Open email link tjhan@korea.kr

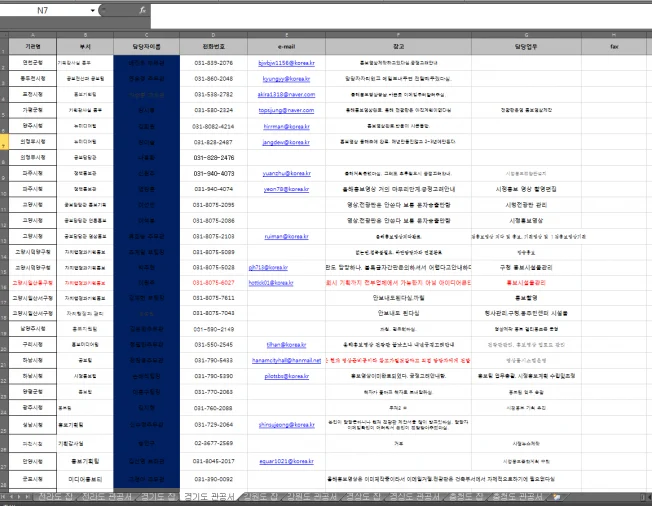(x=286, y=345)
